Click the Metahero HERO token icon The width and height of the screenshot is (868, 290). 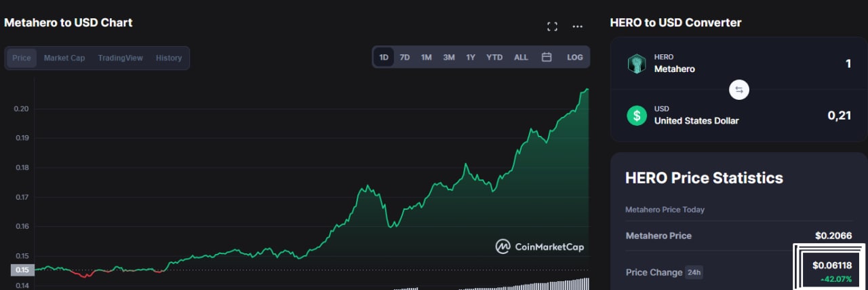click(637, 63)
